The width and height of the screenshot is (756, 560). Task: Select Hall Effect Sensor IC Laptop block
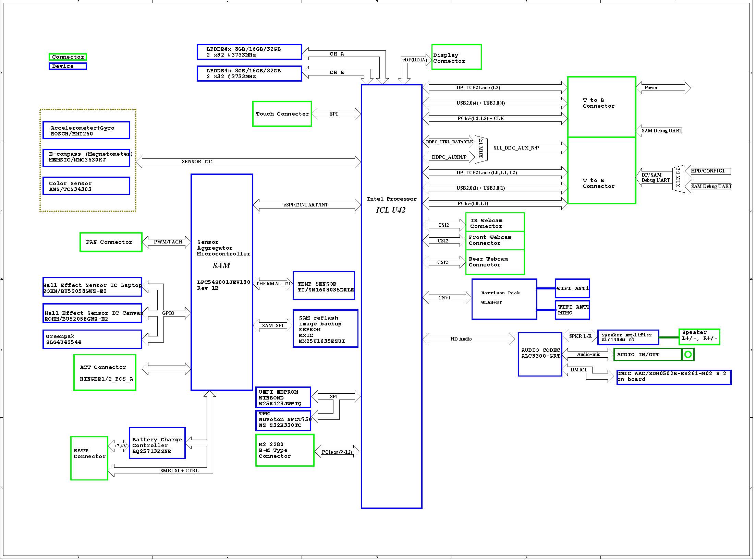click(x=92, y=287)
